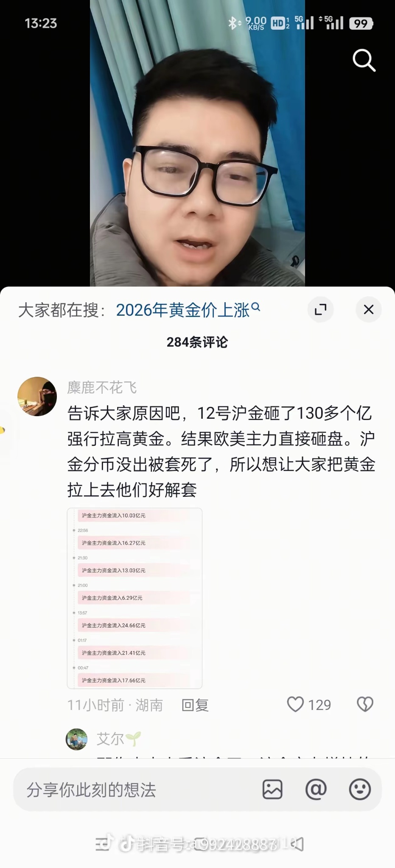Dislike comment with broken heart icon
The image size is (395, 868).
(x=365, y=704)
